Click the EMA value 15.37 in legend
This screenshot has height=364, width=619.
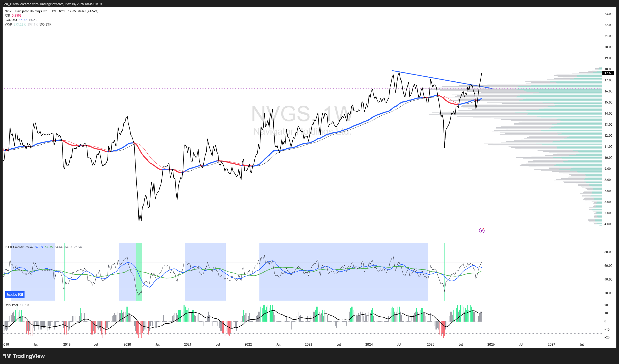coord(23,20)
